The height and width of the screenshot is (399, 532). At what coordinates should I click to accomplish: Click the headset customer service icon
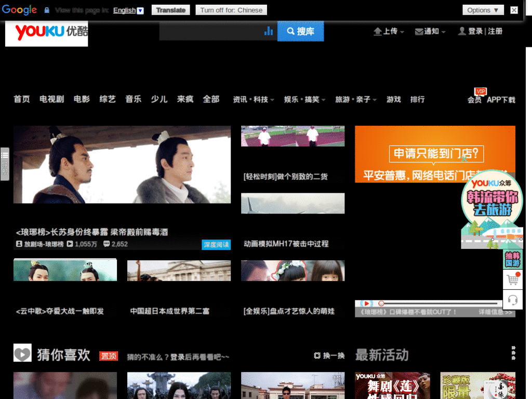tap(513, 300)
